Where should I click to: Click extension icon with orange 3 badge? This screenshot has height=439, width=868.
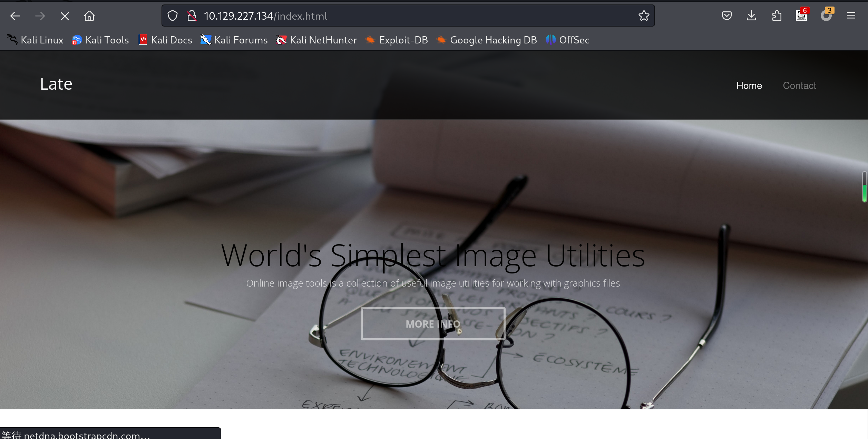pos(826,16)
